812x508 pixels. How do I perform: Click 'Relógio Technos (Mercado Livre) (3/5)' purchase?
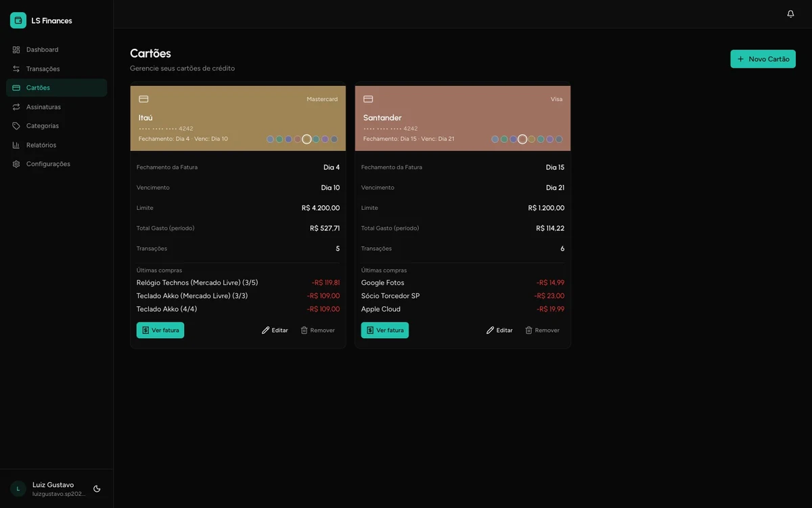197,282
